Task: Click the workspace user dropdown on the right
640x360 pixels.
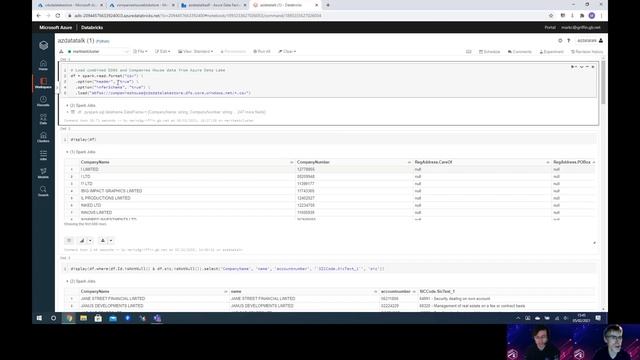Action: (x=590, y=40)
